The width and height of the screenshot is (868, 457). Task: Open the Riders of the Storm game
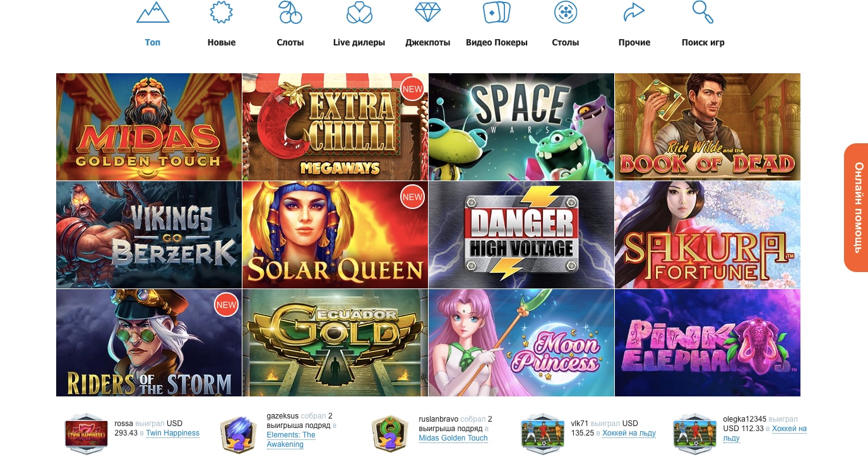point(149,343)
